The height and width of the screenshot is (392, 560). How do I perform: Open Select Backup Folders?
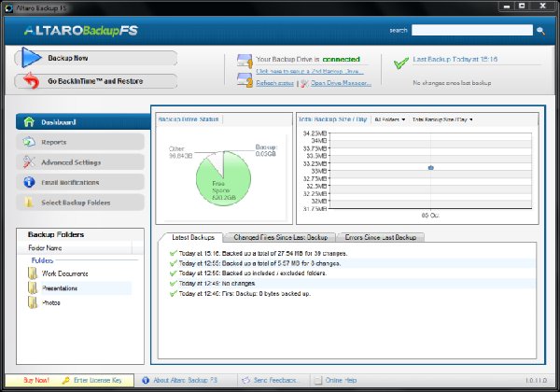coord(80,203)
